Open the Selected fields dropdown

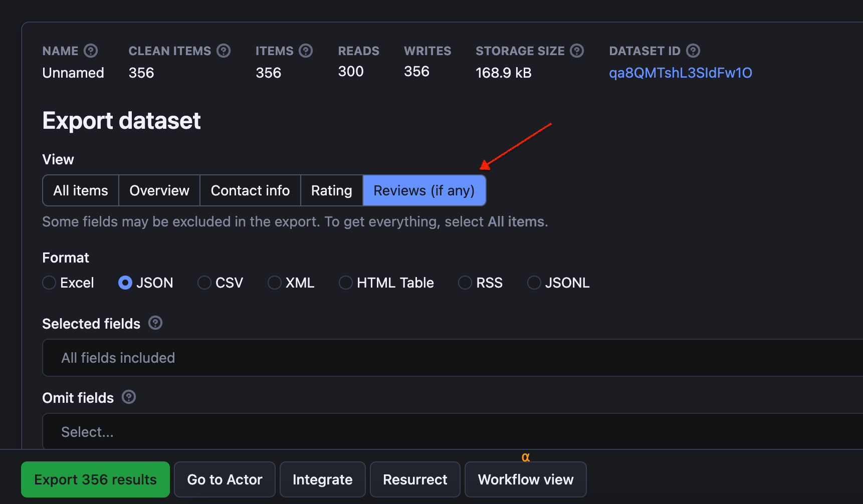pyautogui.click(x=453, y=358)
